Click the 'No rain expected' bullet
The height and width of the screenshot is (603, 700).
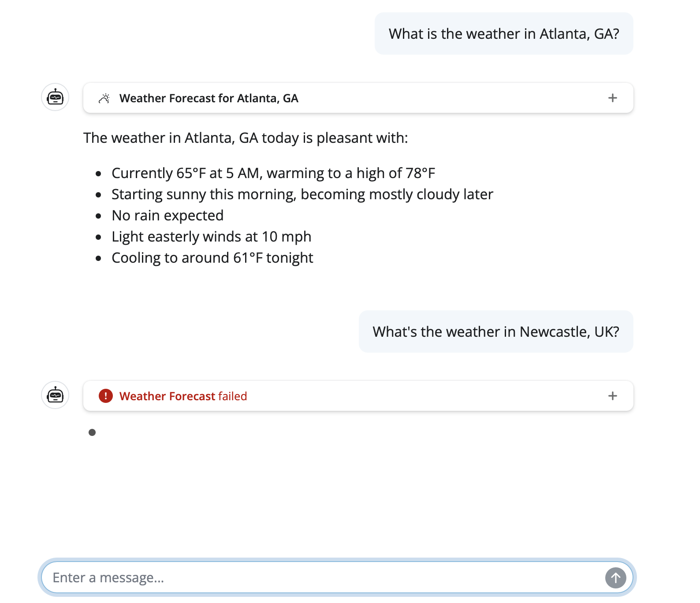click(x=168, y=216)
